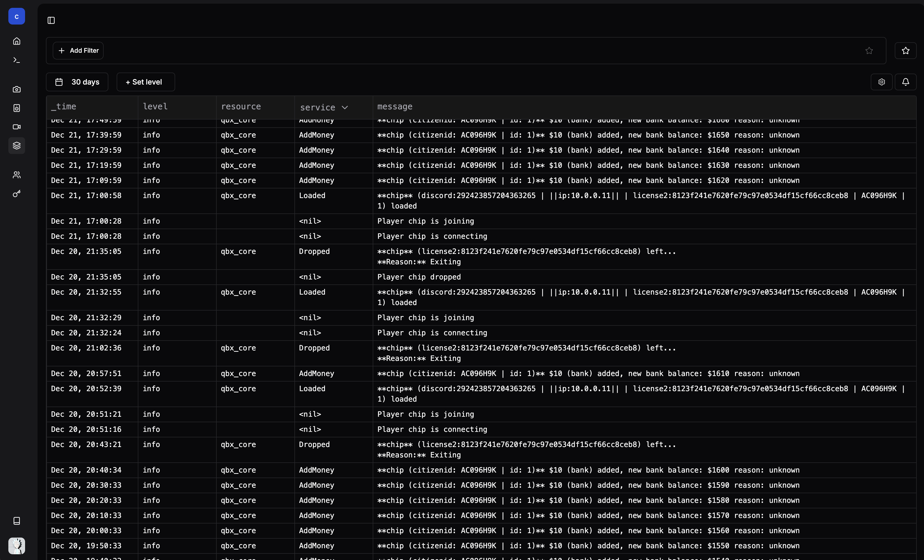
Task: Open the user avatar at bottom left
Action: coord(16,546)
